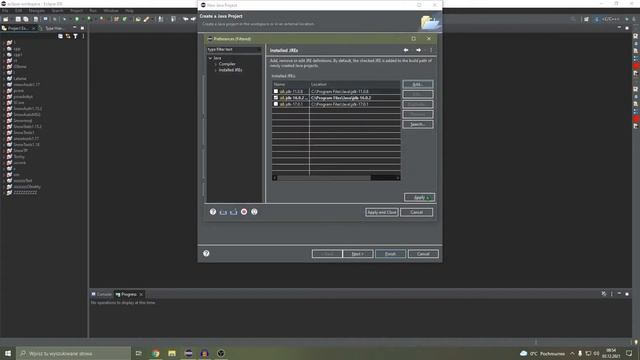Click the Name column header
Screen dimensions: 640x360
(x=291, y=84)
